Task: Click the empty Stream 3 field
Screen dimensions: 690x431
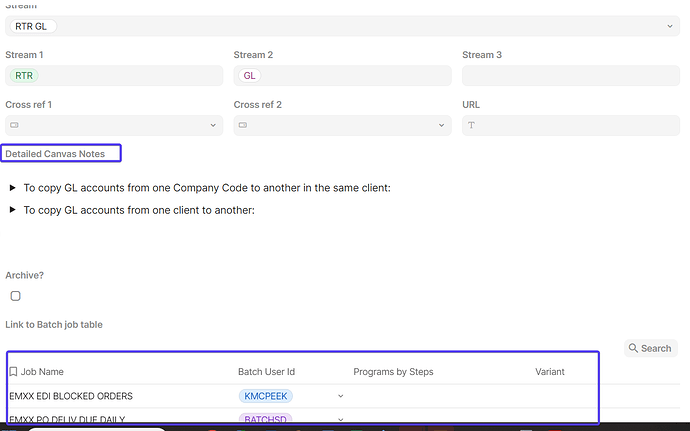Action: click(571, 76)
